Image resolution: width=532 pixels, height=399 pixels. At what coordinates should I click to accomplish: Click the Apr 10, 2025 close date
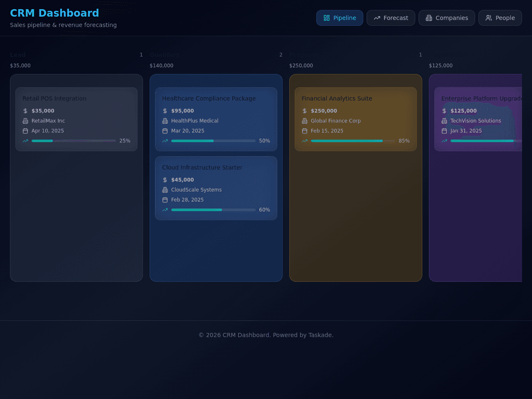48,131
